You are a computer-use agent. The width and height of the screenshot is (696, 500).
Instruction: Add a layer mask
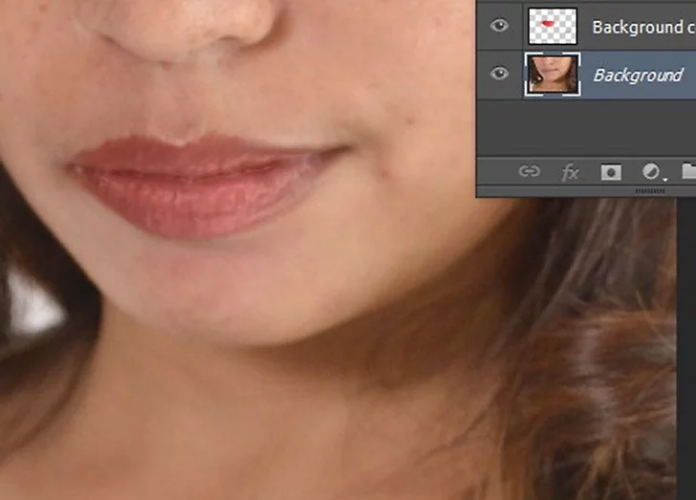[610, 172]
